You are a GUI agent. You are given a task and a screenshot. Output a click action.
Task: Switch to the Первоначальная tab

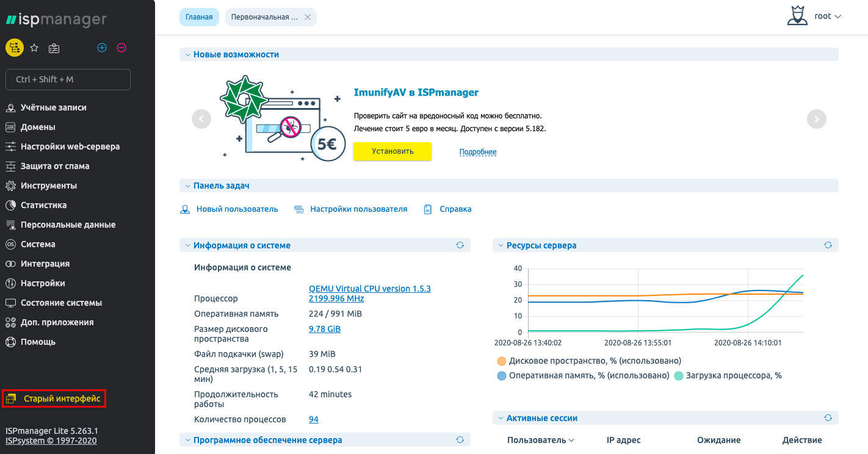click(265, 17)
